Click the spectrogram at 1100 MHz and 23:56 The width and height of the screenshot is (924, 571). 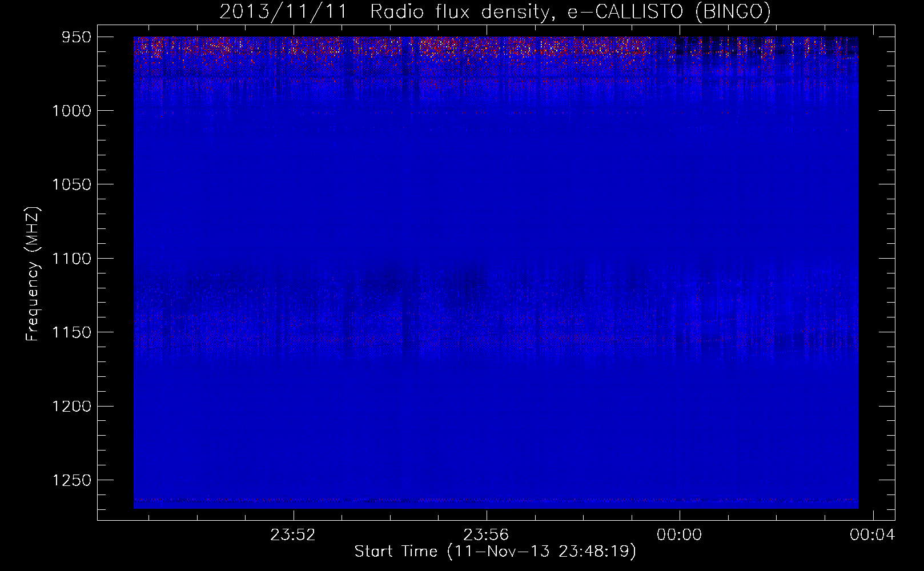[486, 259]
